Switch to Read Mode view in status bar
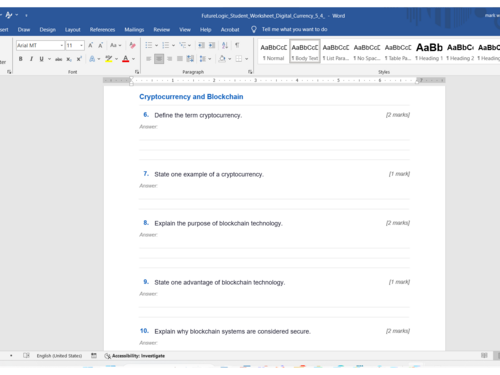The image size is (500, 375). click(484, 356)
